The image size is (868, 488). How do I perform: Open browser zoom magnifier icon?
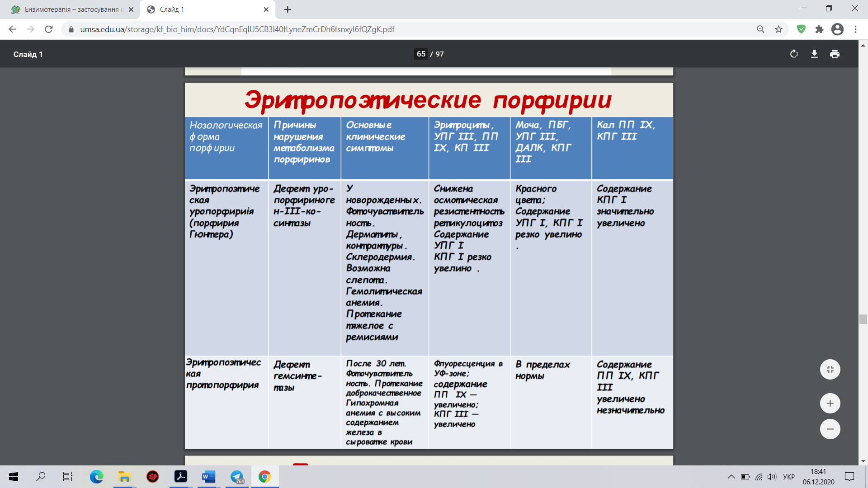[760, 29]
